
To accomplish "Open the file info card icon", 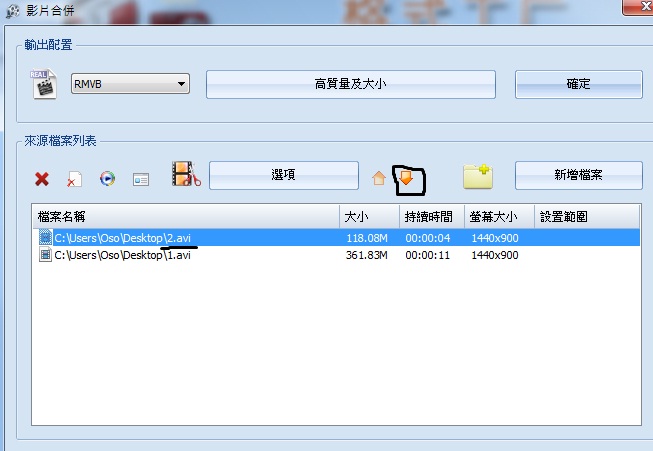I will point(141,179).
